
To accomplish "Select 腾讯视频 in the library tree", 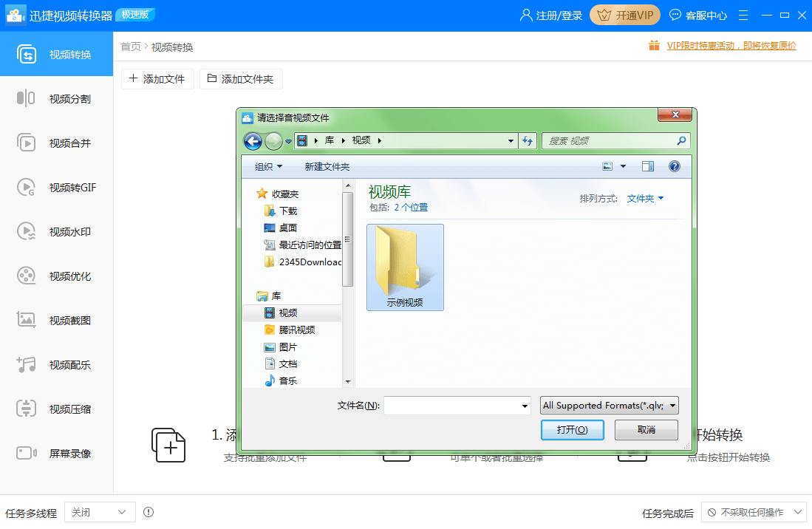I will pyautogui.click(x=297, y=330).
